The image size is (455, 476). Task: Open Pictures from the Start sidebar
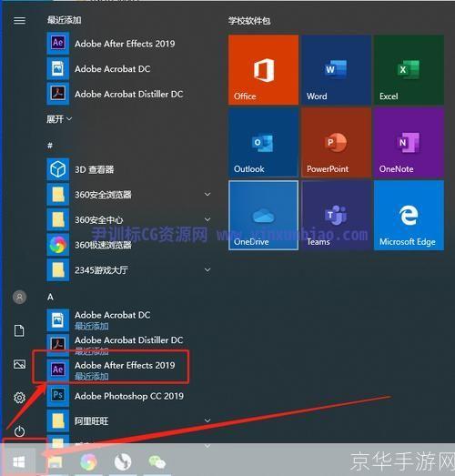pyautogui.click(x=19, y=364)
